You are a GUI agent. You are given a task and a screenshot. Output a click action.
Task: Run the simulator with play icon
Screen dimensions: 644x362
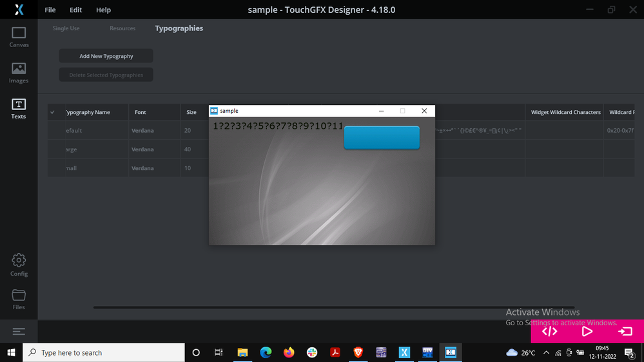587,331
